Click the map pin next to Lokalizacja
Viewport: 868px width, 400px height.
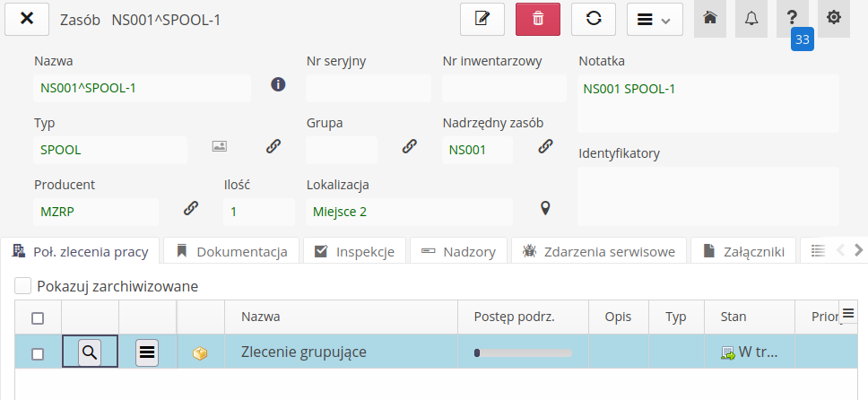pos(544,208)
